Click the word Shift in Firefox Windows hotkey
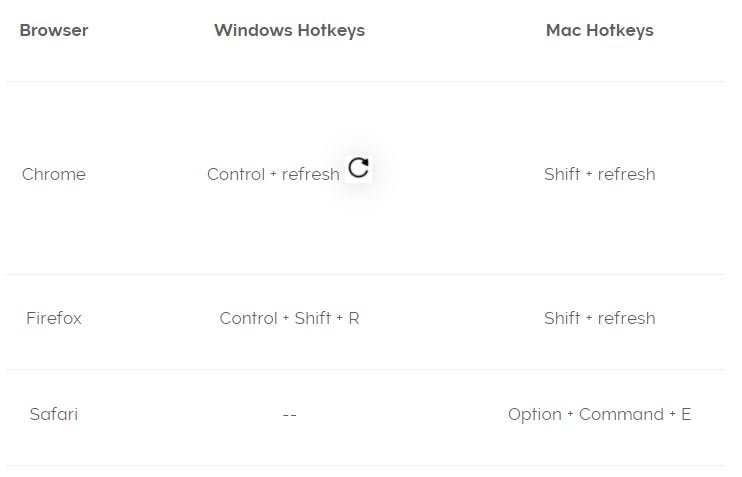Viewport: 742px width, 477px height. pyautogui.click(x=313, y=318)
